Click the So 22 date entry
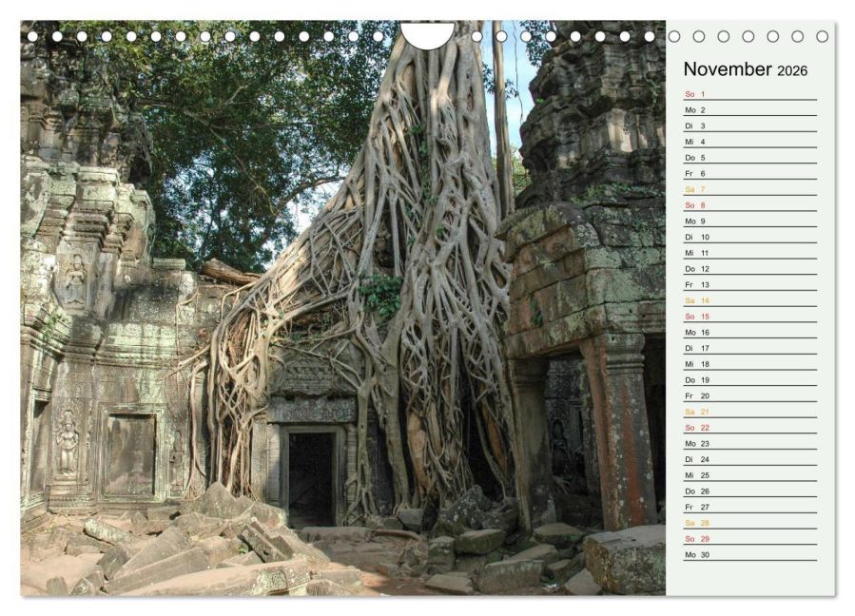 point(750,428)
